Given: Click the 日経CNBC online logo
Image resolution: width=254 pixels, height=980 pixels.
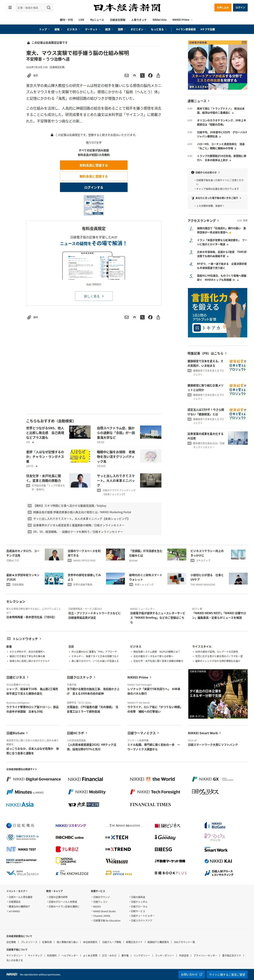Looking at the screenshot, I should click(x=70, y=837).
